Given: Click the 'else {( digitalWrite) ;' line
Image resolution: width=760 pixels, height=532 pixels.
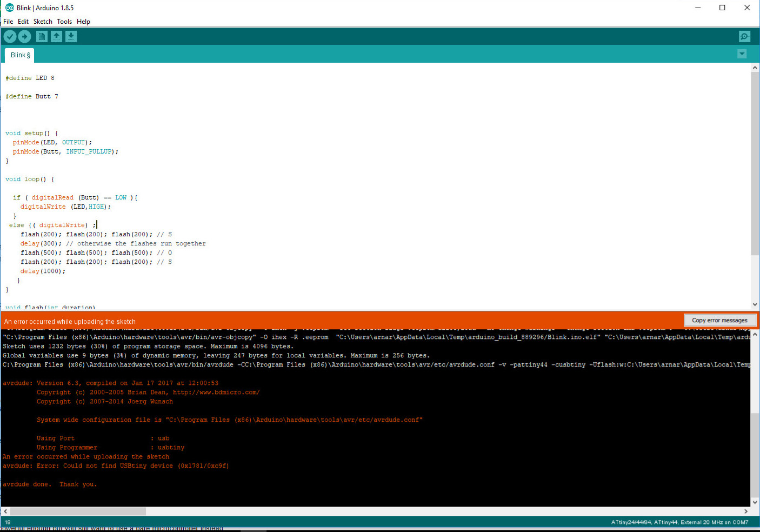Looking at the screenshot, I should coord(53,225).
